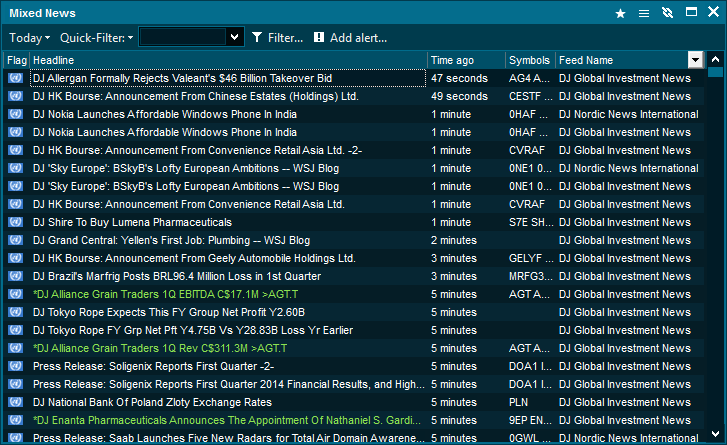This screenshot has width=727, height=445.
Task: Sort by the Flag column header
Action: point(17,60)
